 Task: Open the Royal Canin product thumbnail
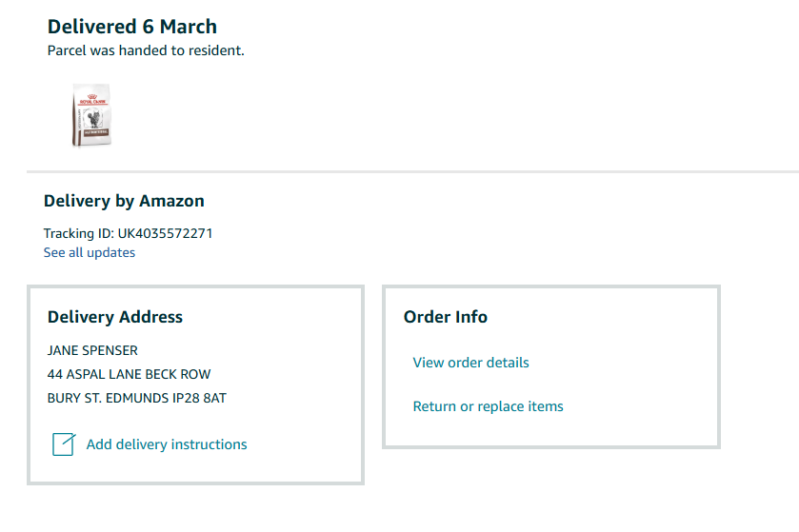tap(91, 116)
